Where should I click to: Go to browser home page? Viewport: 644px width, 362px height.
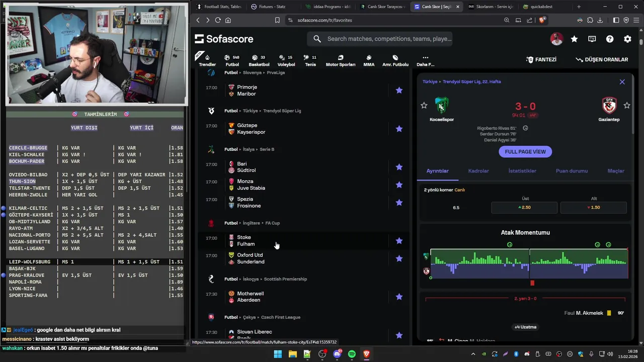[x=228, y=20]
